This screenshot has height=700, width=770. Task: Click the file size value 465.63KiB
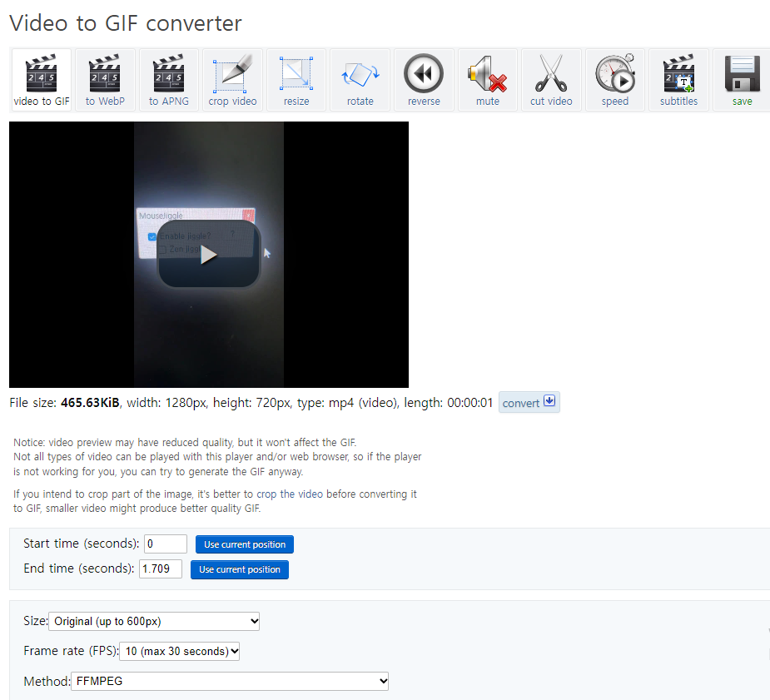click(90, 403)
